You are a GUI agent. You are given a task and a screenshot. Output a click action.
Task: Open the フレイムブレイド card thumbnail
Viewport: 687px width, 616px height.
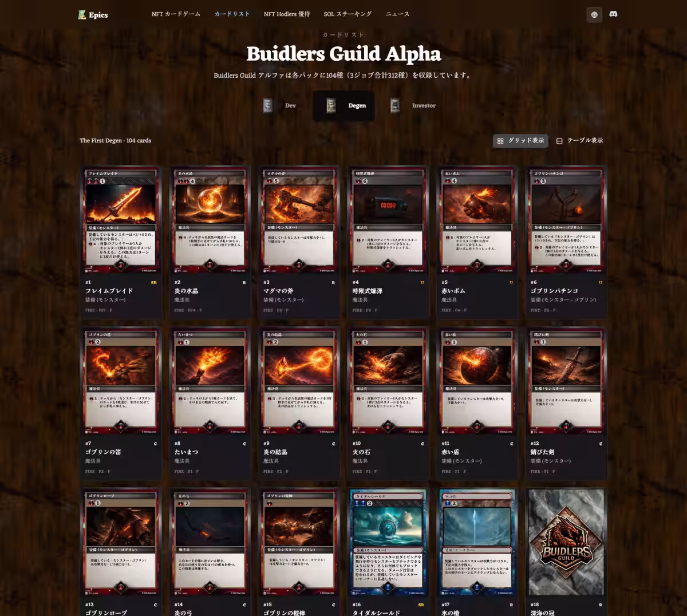[x=121, y=220]
